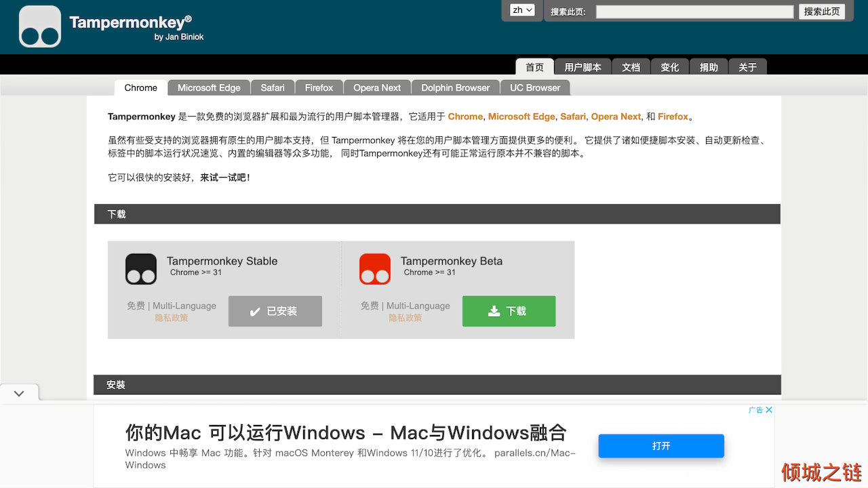The image size is (868, 488).
Task: Follow the orange Chrome link in intro
Action: 465,117
